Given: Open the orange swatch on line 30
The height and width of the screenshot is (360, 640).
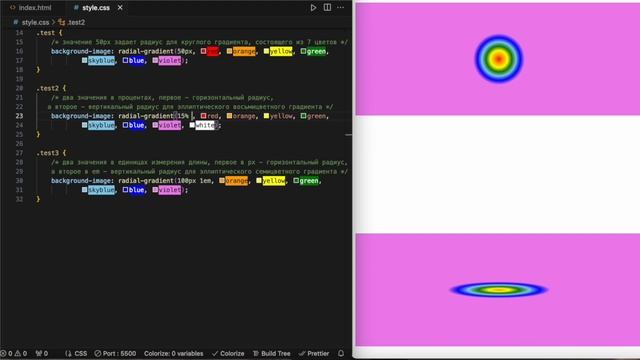Looking at the screenshot, I should pyautogui.click(x=222, y=180).
